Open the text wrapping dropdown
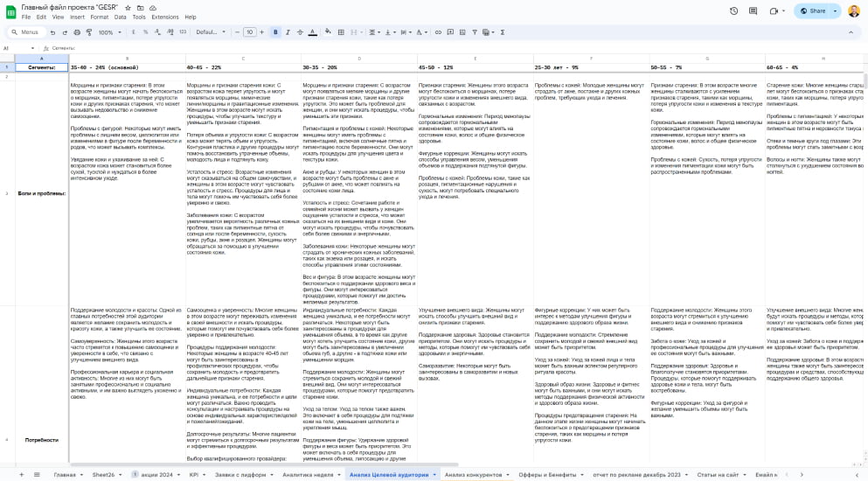Image resolution: width=868 pixels, height=481 pixels. pos(406,32)
